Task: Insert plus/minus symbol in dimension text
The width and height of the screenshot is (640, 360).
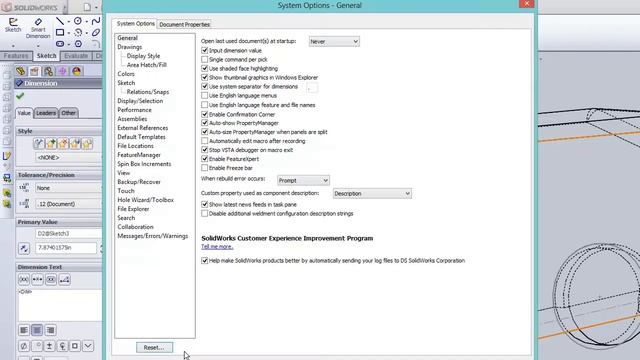Action: [x=49, y=346]
